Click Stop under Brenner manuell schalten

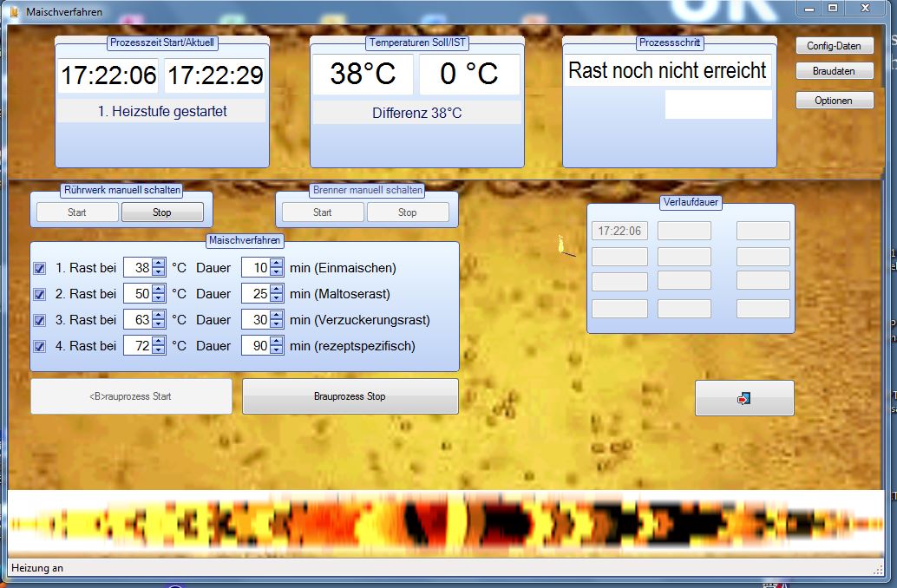point(408,212)
